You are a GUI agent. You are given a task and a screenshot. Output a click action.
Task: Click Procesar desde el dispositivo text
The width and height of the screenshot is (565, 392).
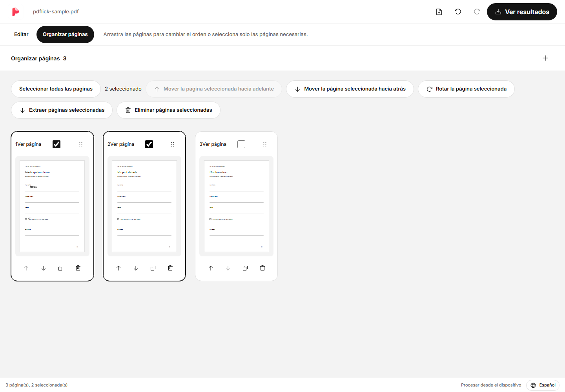tap(491, 385)
